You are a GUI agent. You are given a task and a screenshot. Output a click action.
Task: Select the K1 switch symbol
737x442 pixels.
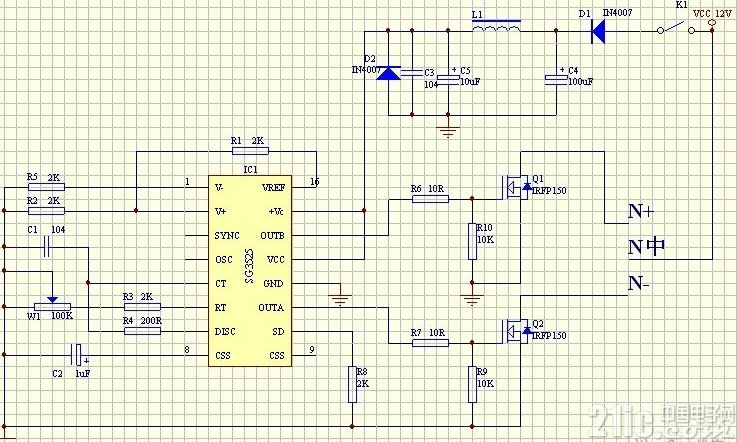[676, 27]
